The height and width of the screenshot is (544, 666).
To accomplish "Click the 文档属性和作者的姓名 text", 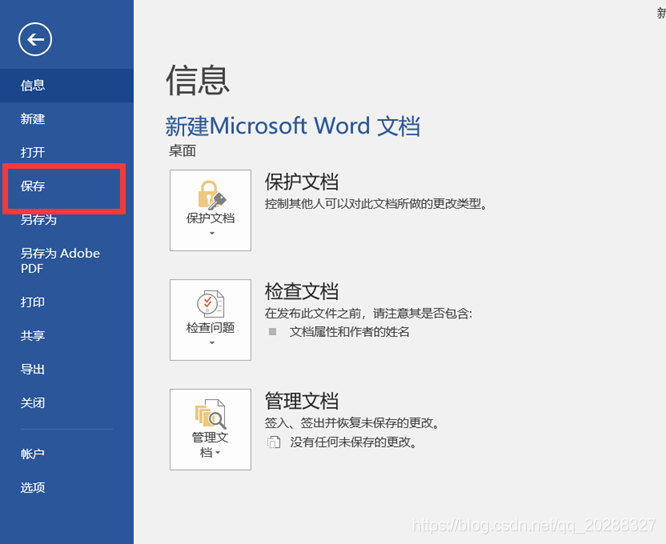I will tap(349, 332).
